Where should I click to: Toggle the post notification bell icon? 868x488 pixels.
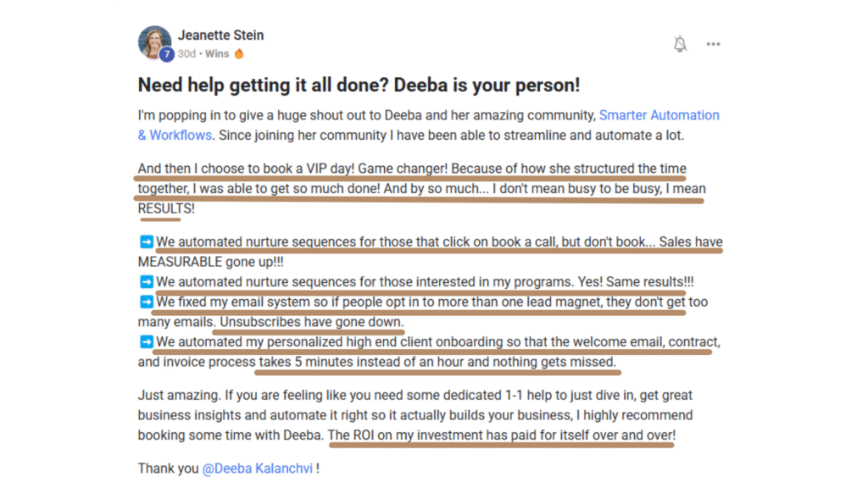click(680, 44)
